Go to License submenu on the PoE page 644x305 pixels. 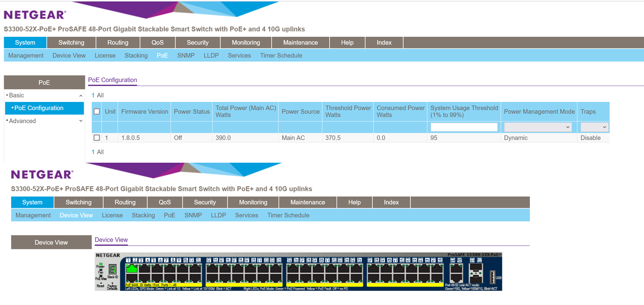(105, 55)
